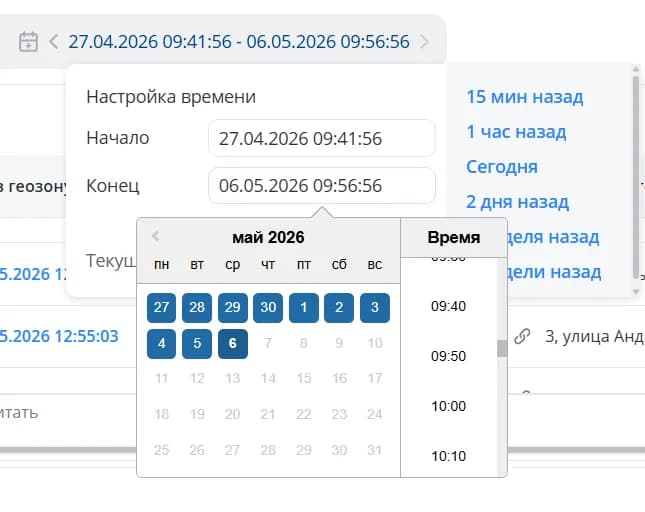
Task: Click the down arrow of the presets scrollbar
Action: click(636, 291)
